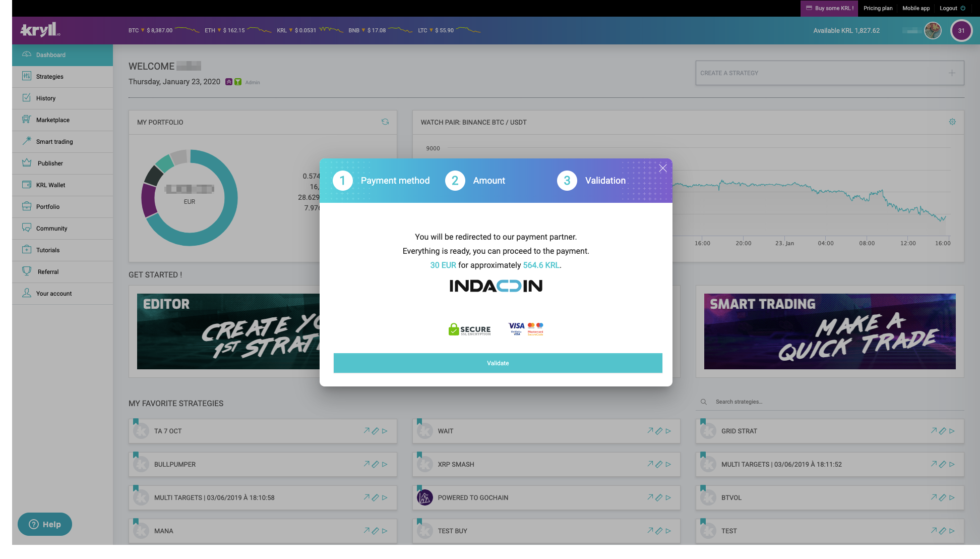The height and width of the screenshot is (559, 980).
Task: Close the payment dialog with the X
Action: (x=662, y=169)
